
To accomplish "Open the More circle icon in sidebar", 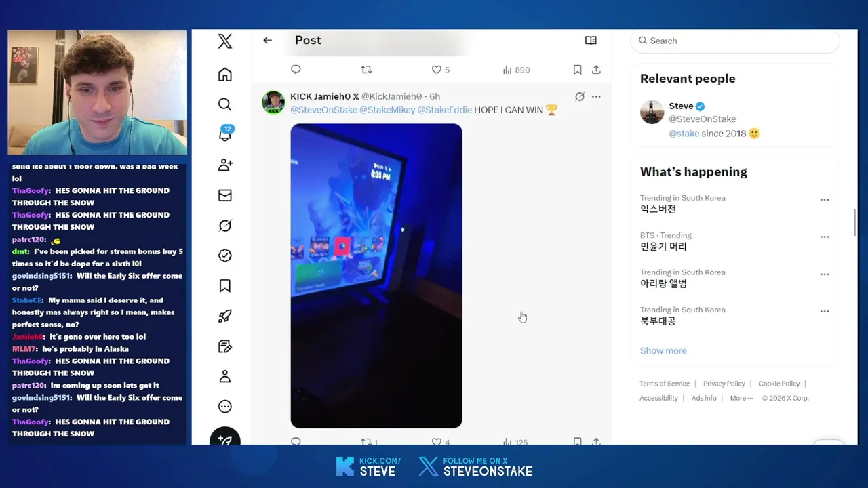I will click(225, 407).
